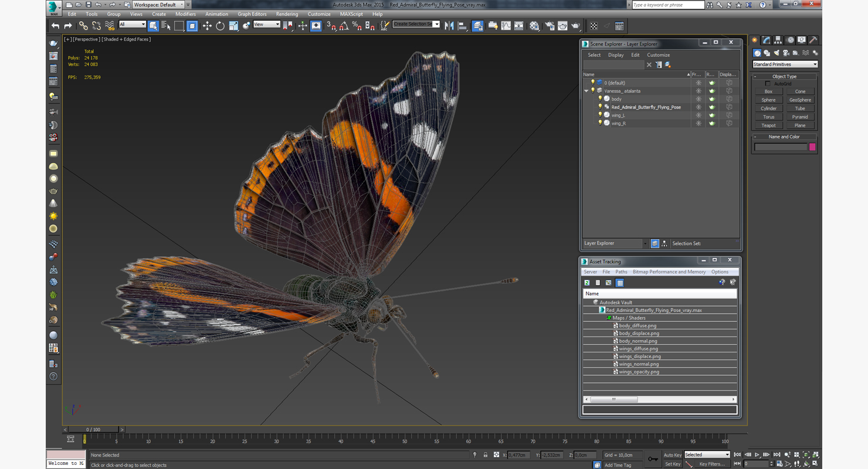The image size is (868, 469).
Task: Toggle visibility bulb for wing_L object
Action: 600,115
